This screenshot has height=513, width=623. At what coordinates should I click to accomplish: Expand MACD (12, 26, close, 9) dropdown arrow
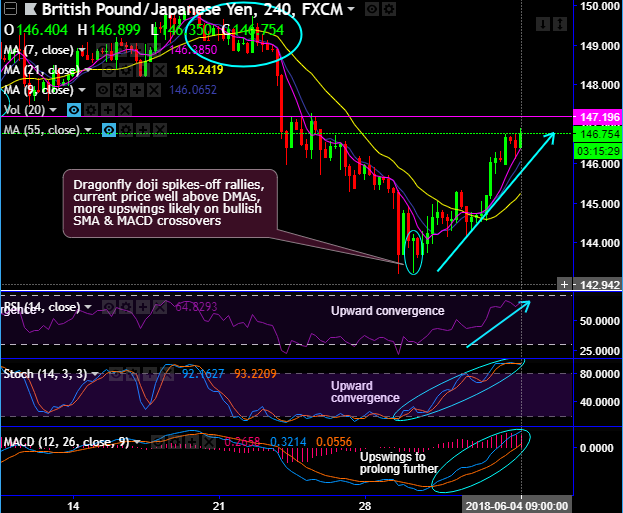tap(137, 442)
